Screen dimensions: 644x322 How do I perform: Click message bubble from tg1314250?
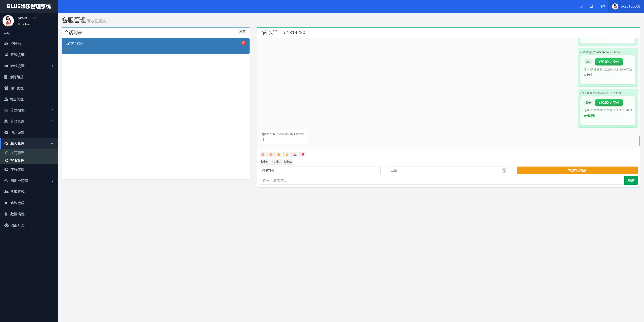pos(284,137)
